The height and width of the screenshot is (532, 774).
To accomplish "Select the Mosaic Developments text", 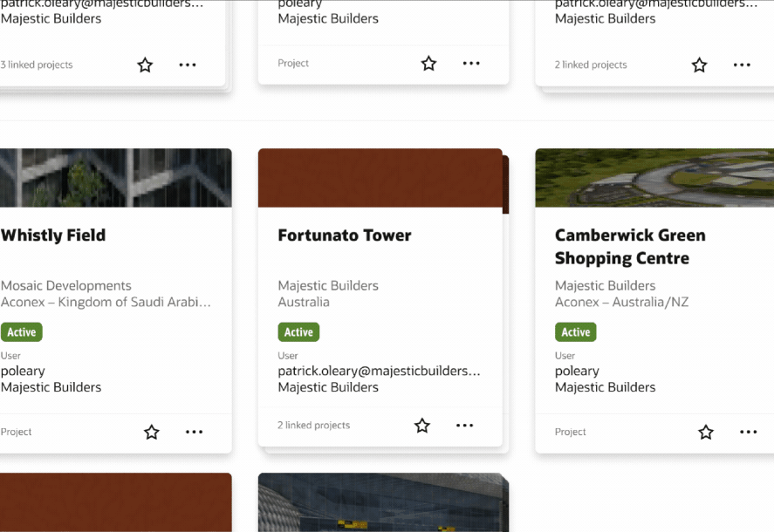I will [x=65, y=286].
